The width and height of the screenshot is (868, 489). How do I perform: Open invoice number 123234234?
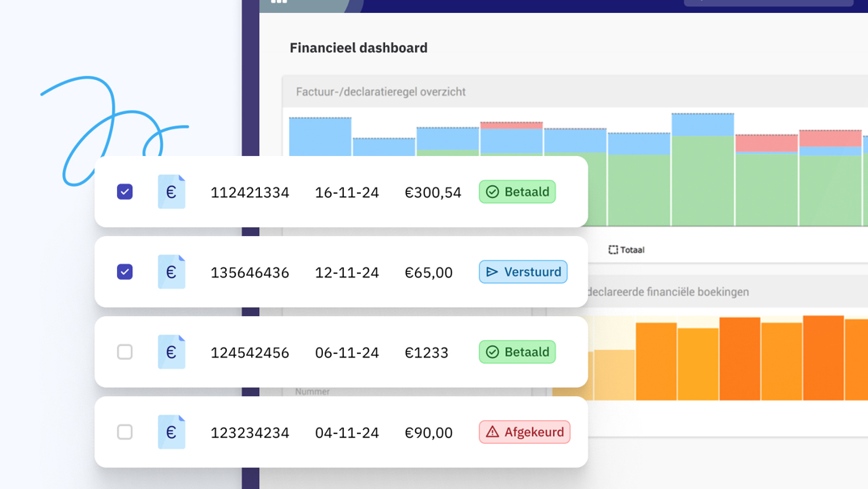(x=249, y=432)
